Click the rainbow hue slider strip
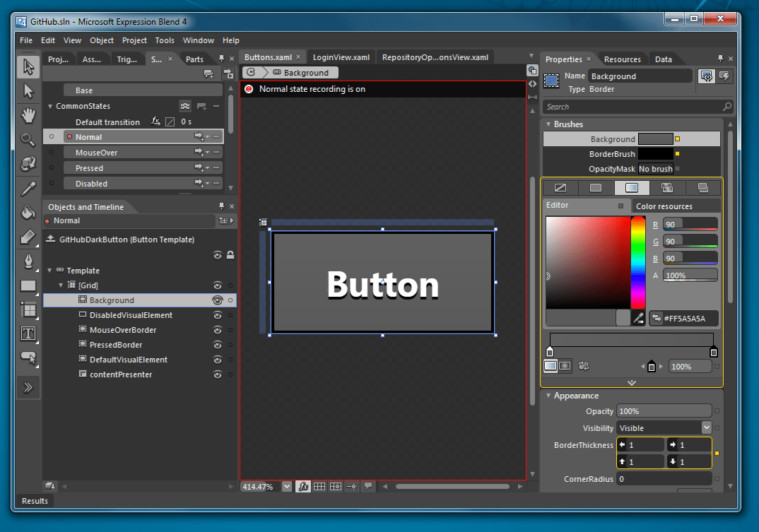The image size is (759, 532). click(x=638, y=262)
